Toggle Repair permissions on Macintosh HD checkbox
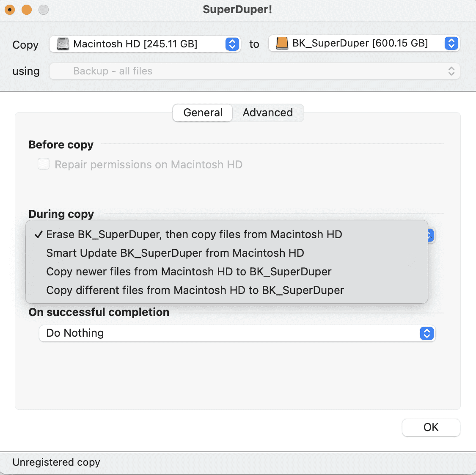This screenshot has width=476, height=475. click(44, 164)
